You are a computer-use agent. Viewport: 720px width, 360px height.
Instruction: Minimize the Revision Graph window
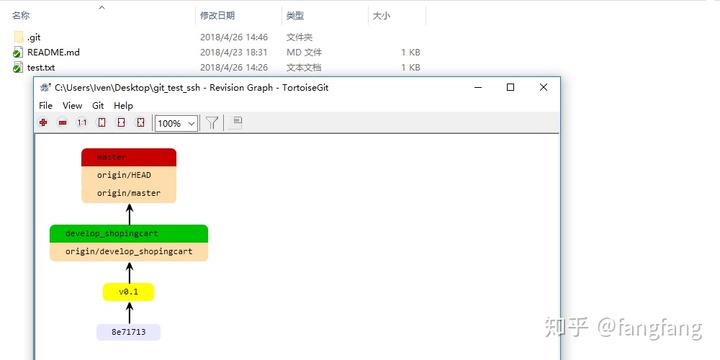478,87
